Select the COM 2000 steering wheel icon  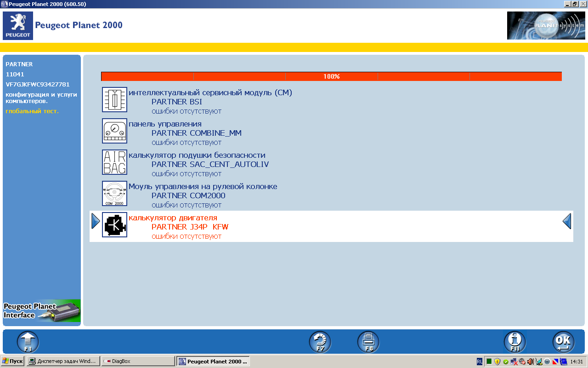click(114, 193)
